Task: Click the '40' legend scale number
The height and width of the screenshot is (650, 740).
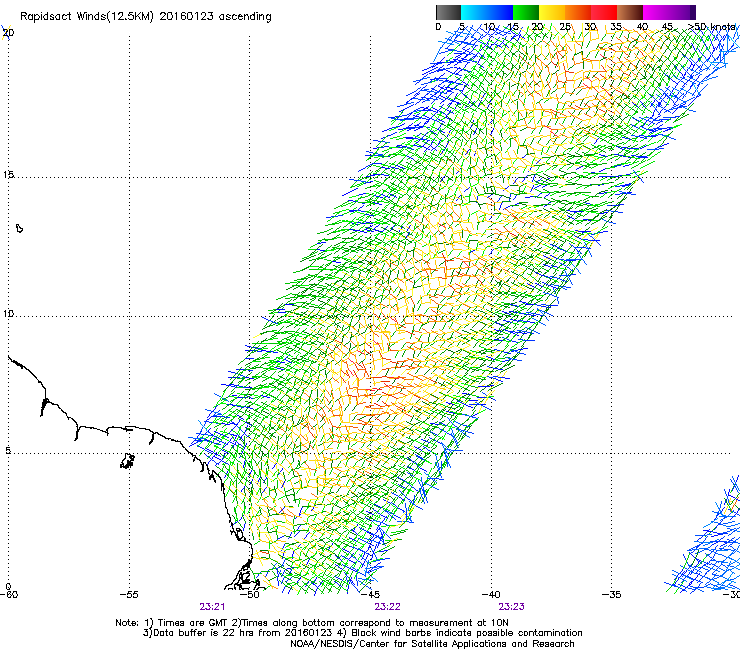Action: (642, 27)
